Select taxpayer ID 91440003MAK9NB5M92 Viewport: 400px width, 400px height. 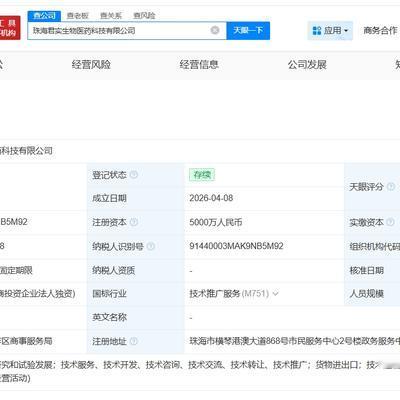point(236,246)
